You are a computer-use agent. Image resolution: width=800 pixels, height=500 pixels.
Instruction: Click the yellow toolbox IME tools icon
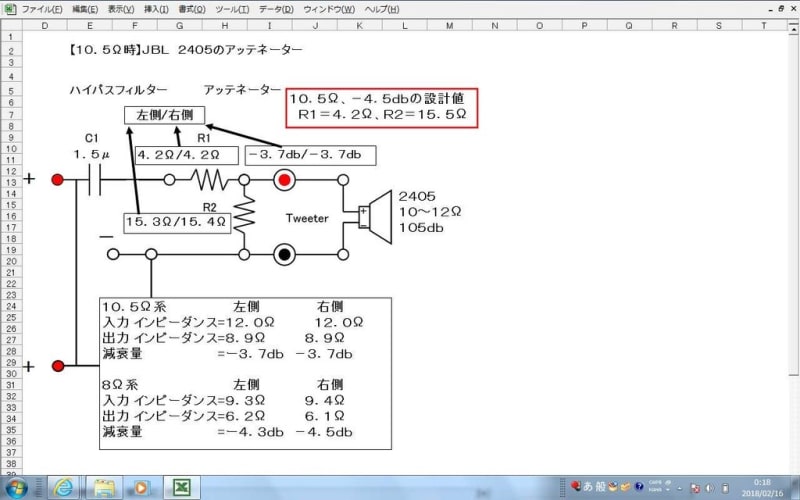(626, 486)
